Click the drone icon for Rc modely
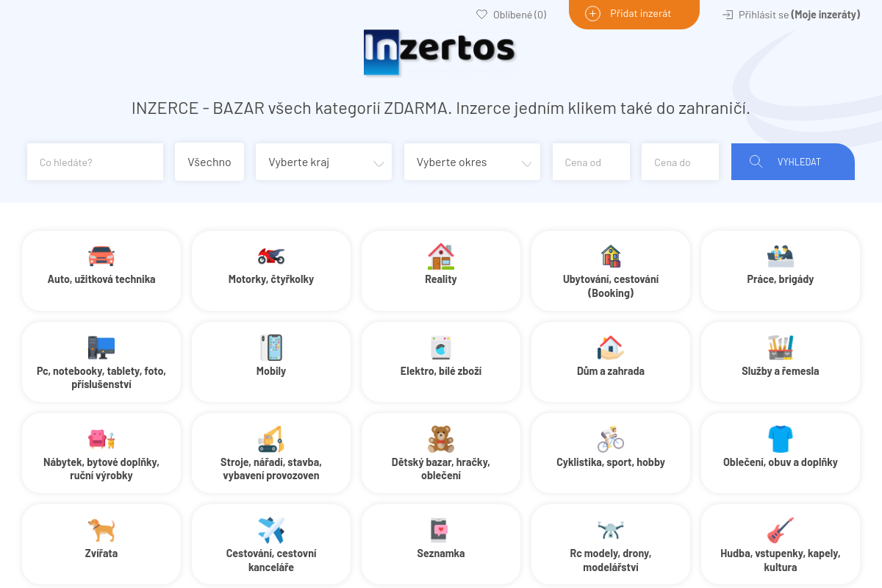Image resolution: width=882 pixels, height=588 pixels. pyautogui.click(x=610, y=529)
